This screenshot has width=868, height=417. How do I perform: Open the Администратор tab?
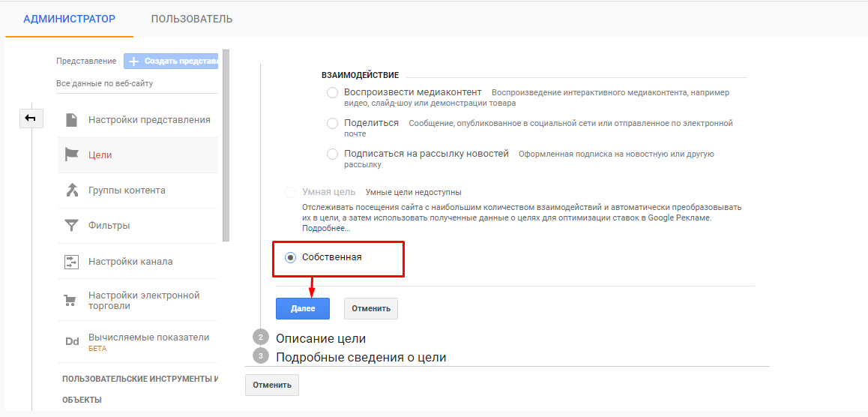tap(70, 19)
